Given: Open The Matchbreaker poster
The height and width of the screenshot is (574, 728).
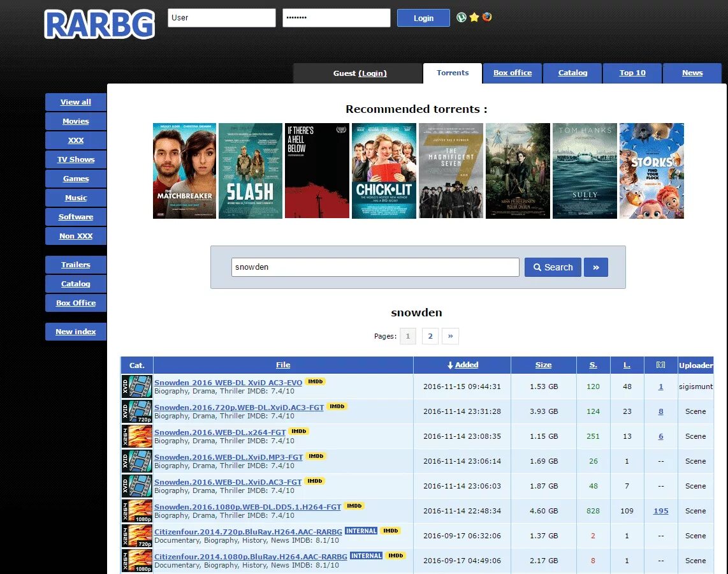Looking at the screenshot, I should coord(184,171).
